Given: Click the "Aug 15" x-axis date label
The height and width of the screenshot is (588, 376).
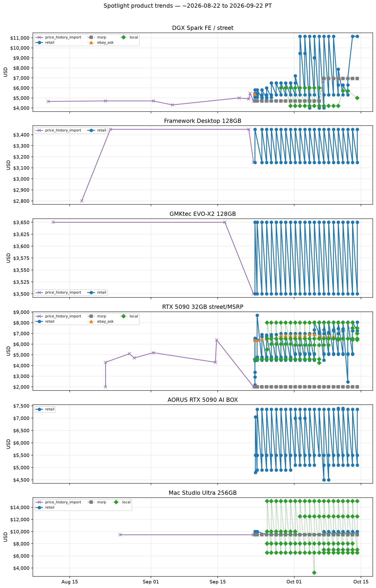Looking at the screenshot, I should click(70, 582).
